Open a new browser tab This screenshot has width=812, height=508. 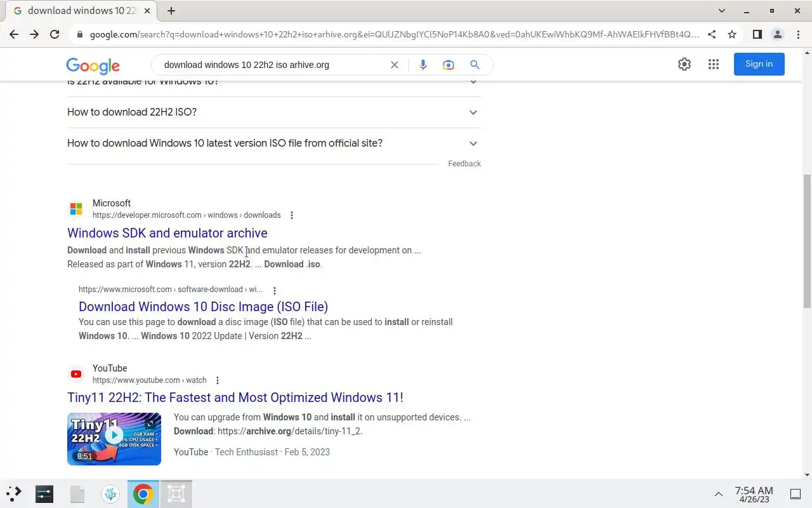click(x=171, y=11)
